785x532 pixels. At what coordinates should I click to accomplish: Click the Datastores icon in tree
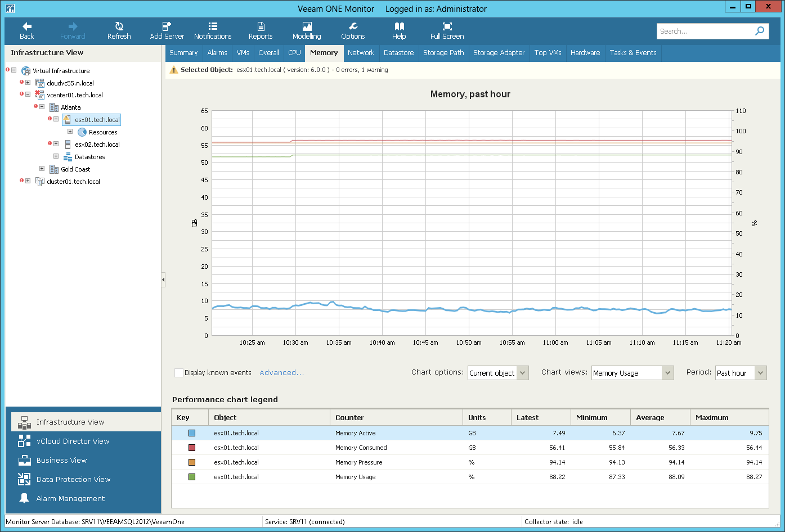coord(68,157)
